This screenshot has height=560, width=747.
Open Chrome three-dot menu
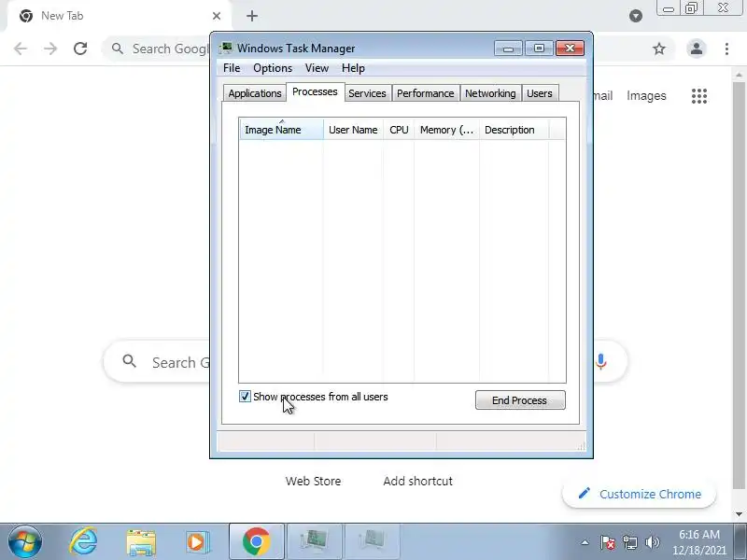726,49
